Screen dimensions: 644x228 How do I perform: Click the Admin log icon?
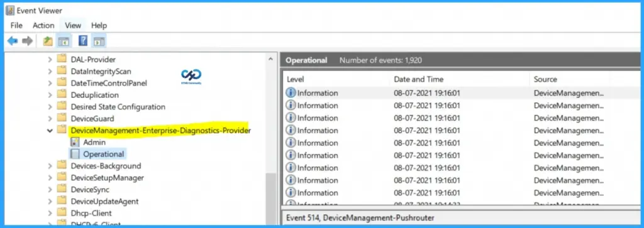75,143
